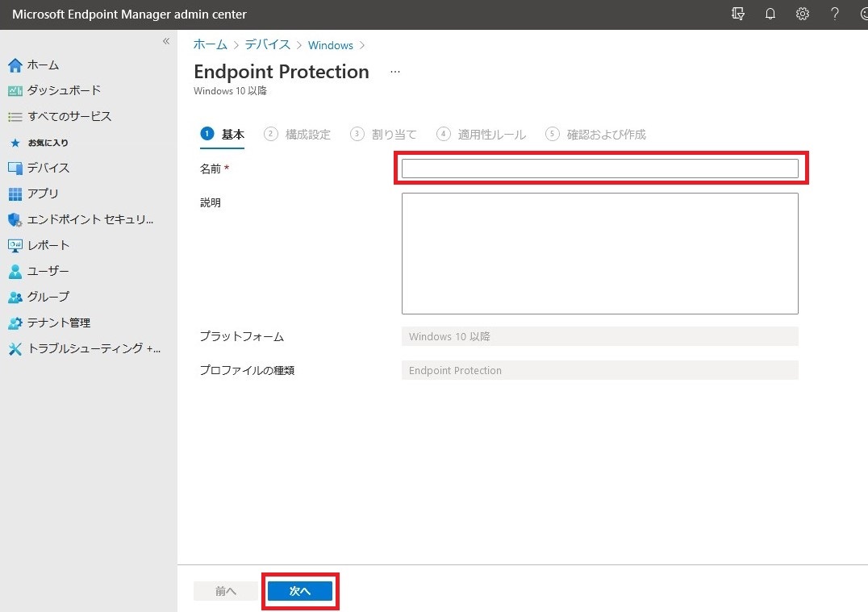Click the All services list icon
The image size is (868, 612).
point(15,117)
